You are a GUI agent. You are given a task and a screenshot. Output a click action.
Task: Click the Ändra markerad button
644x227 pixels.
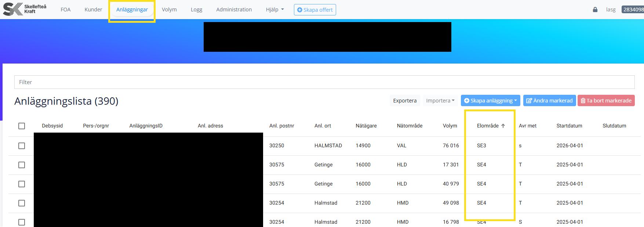(x=549, y=101)
